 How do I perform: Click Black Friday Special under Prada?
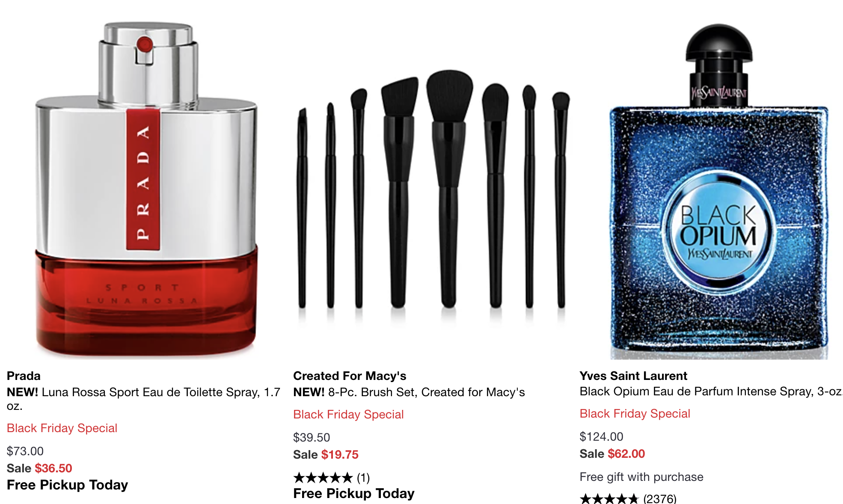(x=62, y=428)
